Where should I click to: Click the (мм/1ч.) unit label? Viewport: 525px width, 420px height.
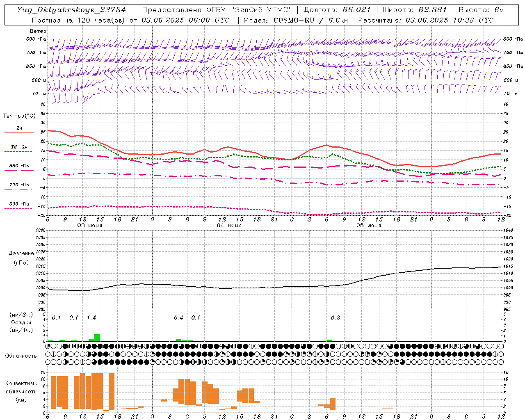click(21, 330)
